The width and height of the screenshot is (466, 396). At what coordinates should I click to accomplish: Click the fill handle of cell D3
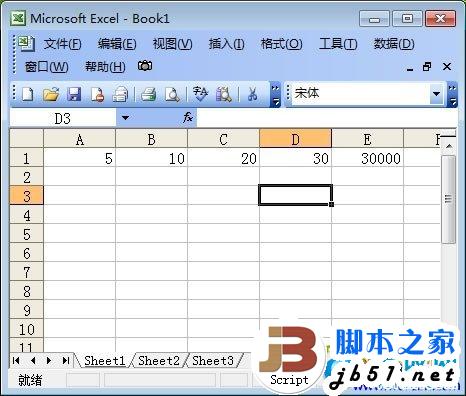(331, 204)
